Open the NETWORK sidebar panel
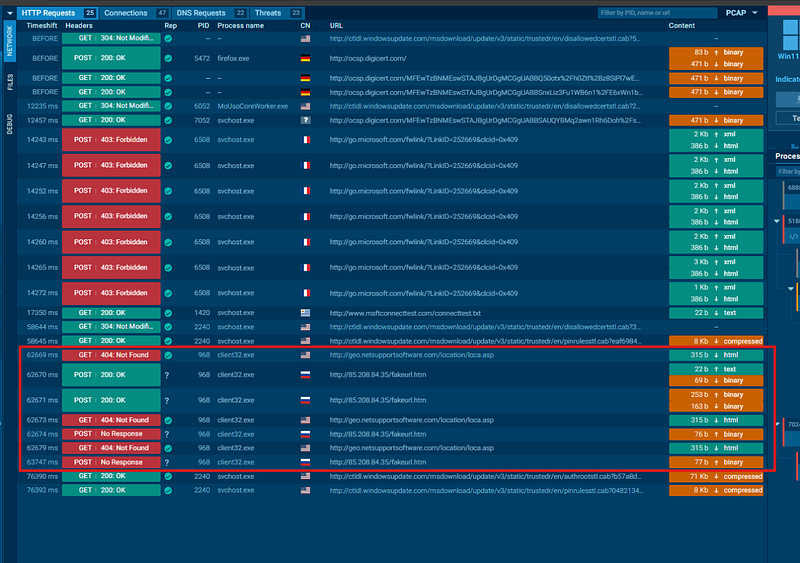 pyautogui.click(x=10, y=41)
